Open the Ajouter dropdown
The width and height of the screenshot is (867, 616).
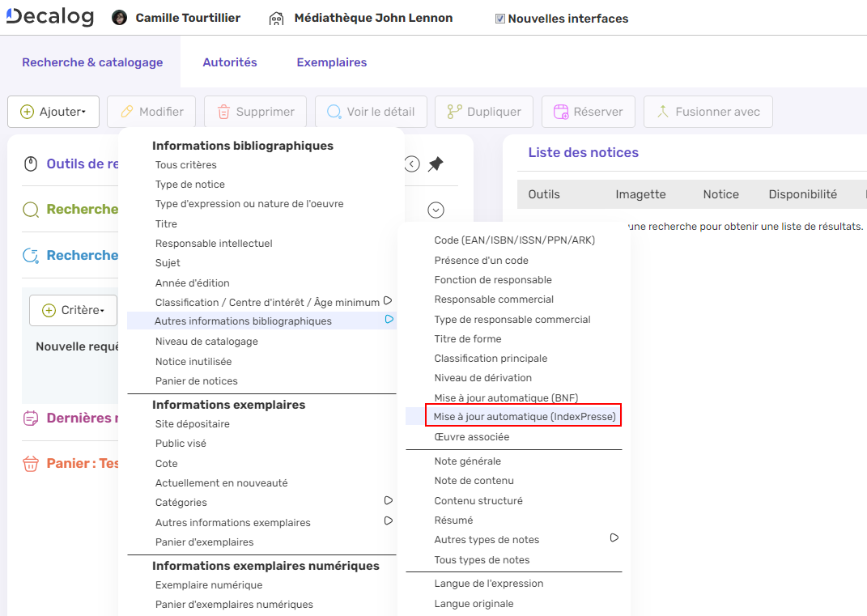tap(53, 112)
